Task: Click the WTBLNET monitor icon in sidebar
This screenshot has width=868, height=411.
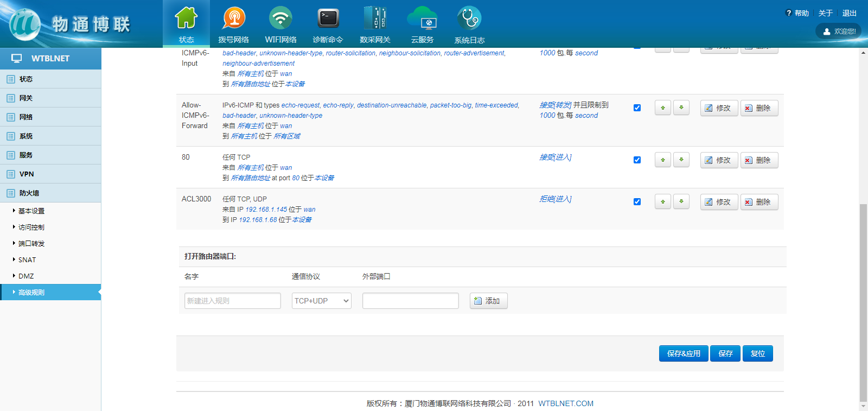Action: (17, 58)
